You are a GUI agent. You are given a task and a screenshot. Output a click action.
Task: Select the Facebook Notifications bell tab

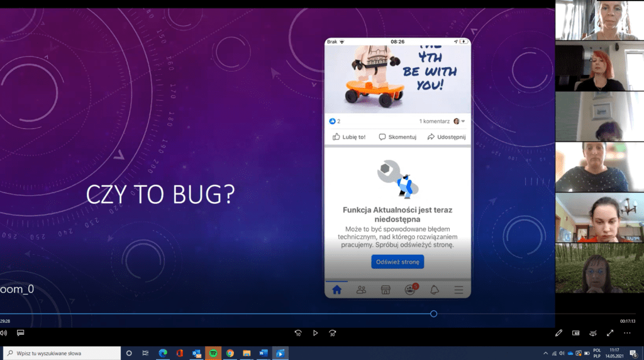coord(435,290)
